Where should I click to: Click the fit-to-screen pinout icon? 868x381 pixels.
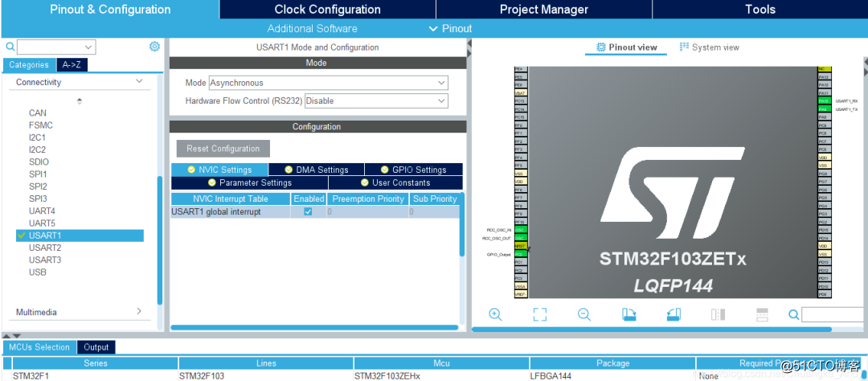click(540, 314)
